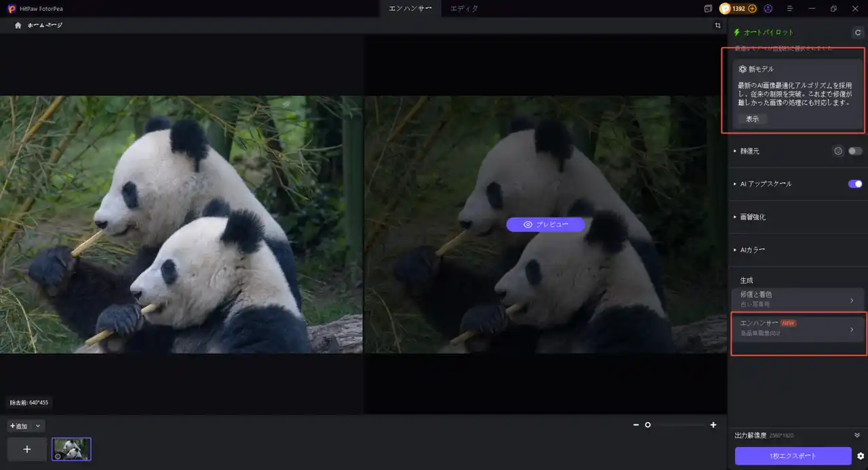
Task: Expand the 画質強化 section
Action: 753,217
